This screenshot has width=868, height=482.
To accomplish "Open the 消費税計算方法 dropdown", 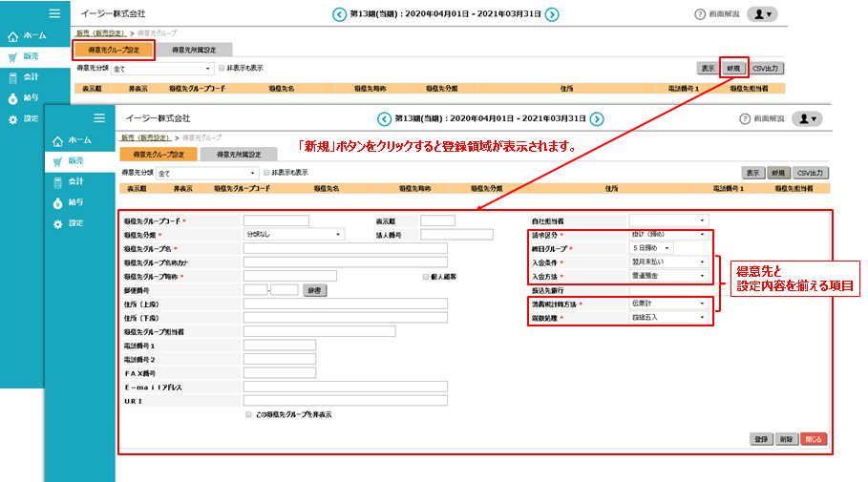I will (666, 304).
